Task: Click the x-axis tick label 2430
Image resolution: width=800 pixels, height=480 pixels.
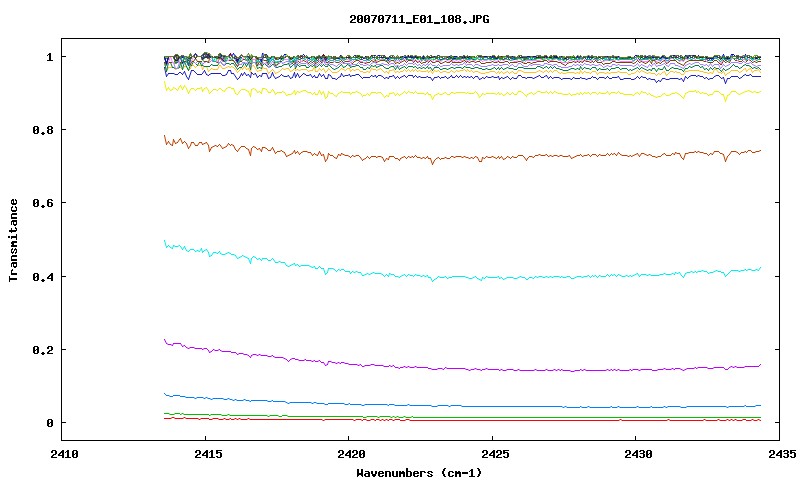Action: point(638,453)
